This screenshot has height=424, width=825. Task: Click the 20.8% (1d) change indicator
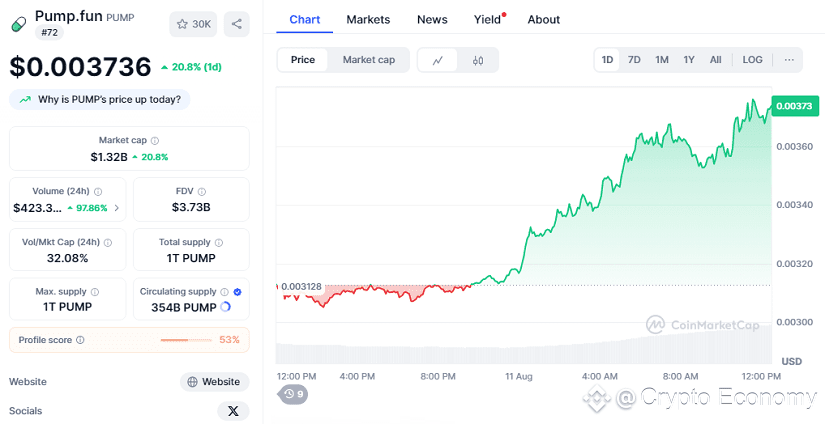[191, 67]
